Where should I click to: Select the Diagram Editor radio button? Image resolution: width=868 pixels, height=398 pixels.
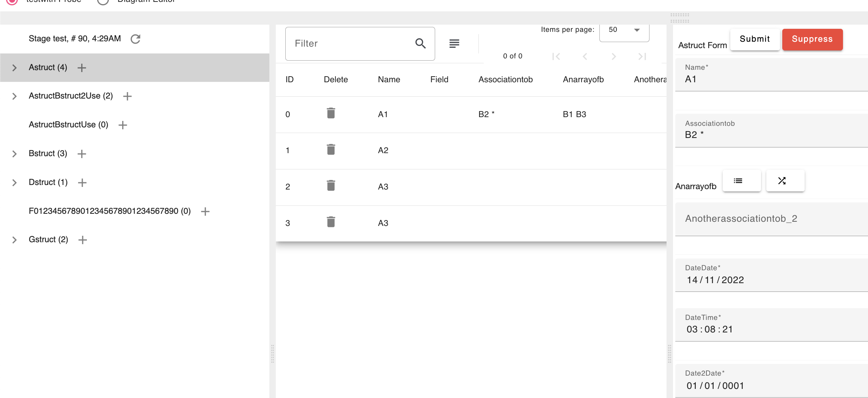pyautogui.click(x=103, y=1)
